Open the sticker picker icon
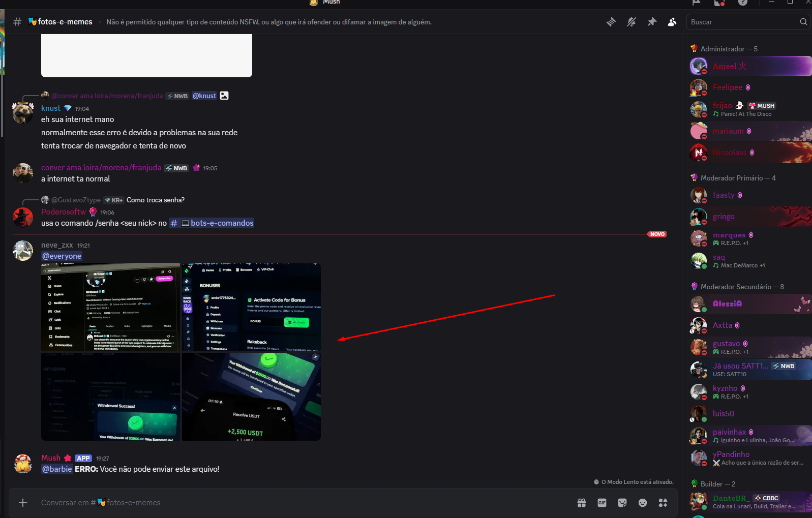Viewport: 812px width, 518px height. point(622,503)
